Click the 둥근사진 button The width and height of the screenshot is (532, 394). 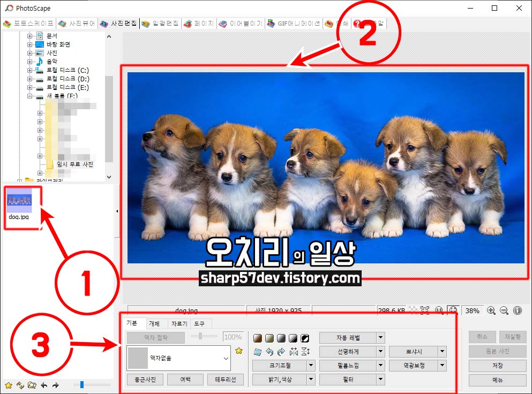pyautogui.click(x=145, y=380)
